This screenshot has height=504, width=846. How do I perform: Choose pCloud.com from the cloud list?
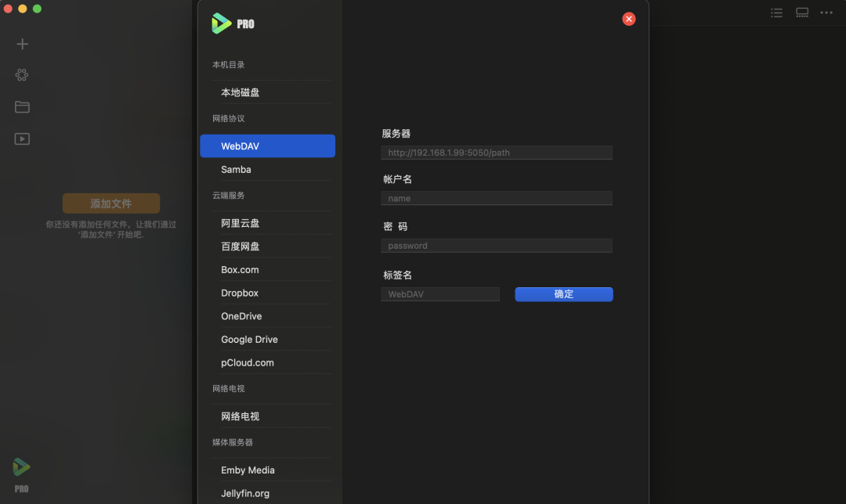268,362
